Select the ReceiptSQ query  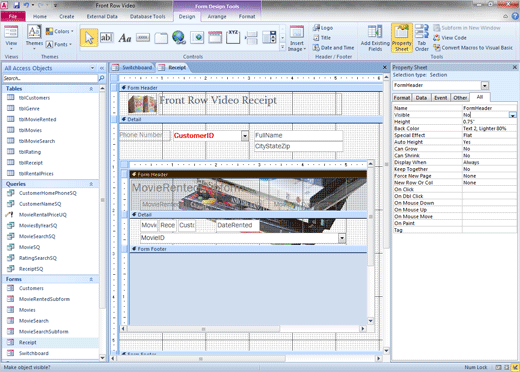[31, 269]
